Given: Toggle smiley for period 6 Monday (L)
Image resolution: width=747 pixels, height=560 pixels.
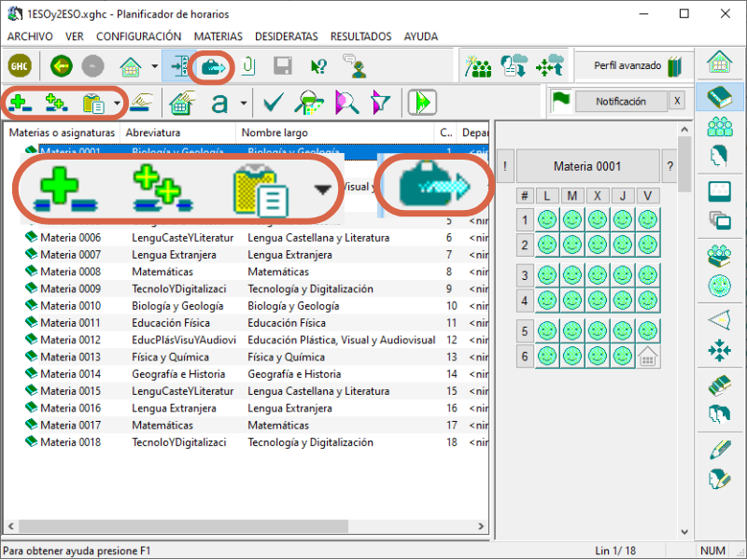Looking at the screenshot, I should 547,357.
